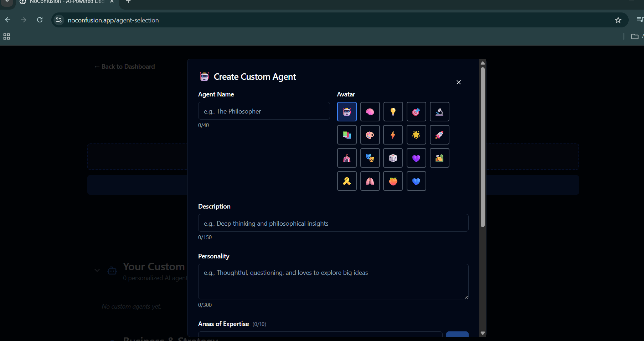644x341 pixels.
Task: Select the robot avatar
Action: pos(347,112)
